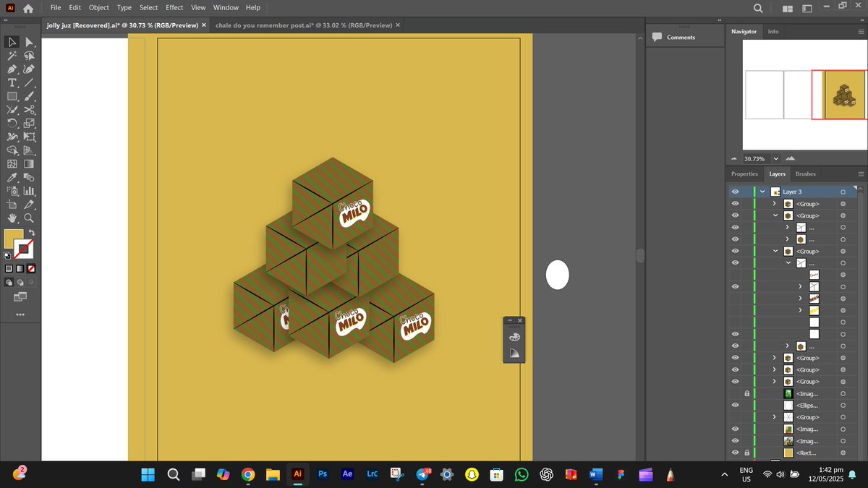Viewport: 868px width, 488px height.
Task: Hide Layer 3 with its eye icon
Action: [735, 192]
